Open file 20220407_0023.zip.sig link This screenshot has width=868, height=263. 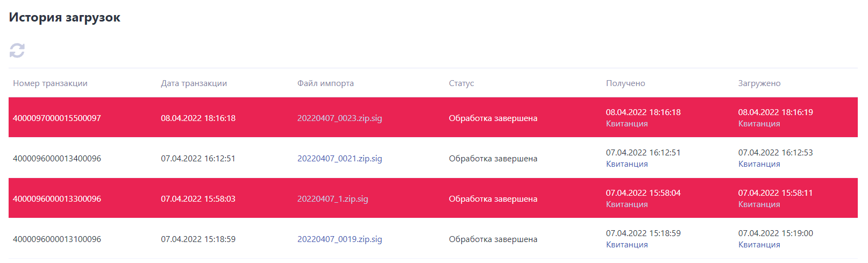click(x=339, y=118)
